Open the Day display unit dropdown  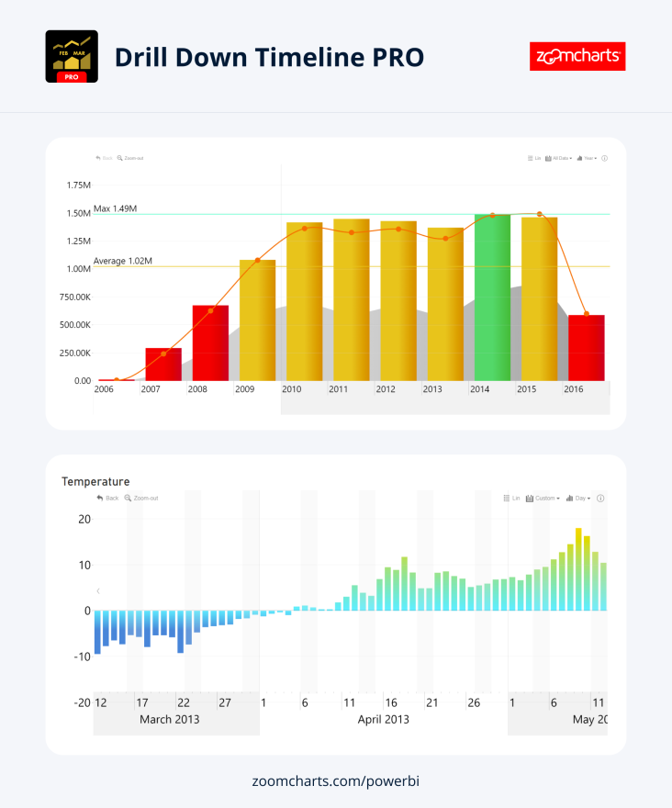[x=578, y=499]
